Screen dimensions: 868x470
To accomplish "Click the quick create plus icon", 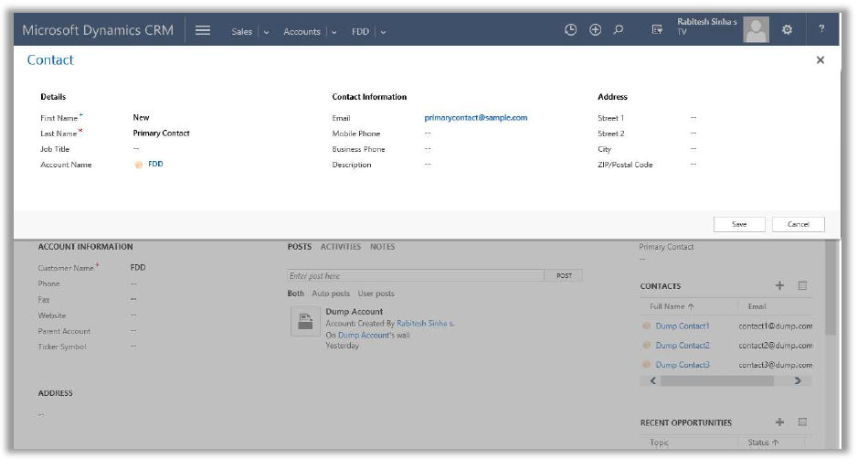I will [595, 30].
